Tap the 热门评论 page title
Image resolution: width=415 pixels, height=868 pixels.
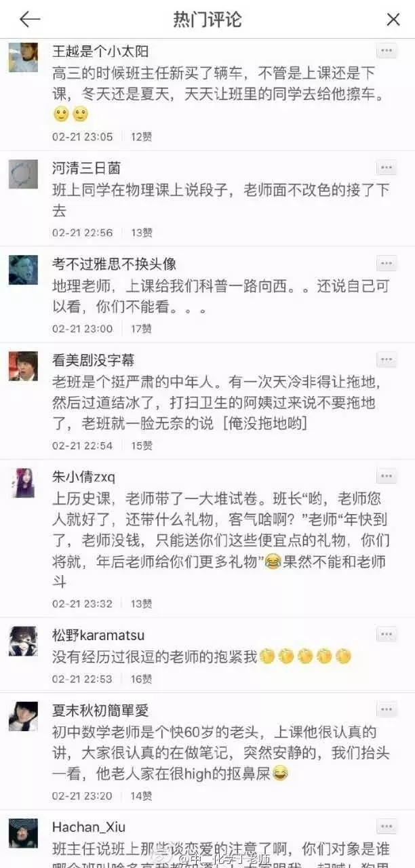tap(207, 19)
